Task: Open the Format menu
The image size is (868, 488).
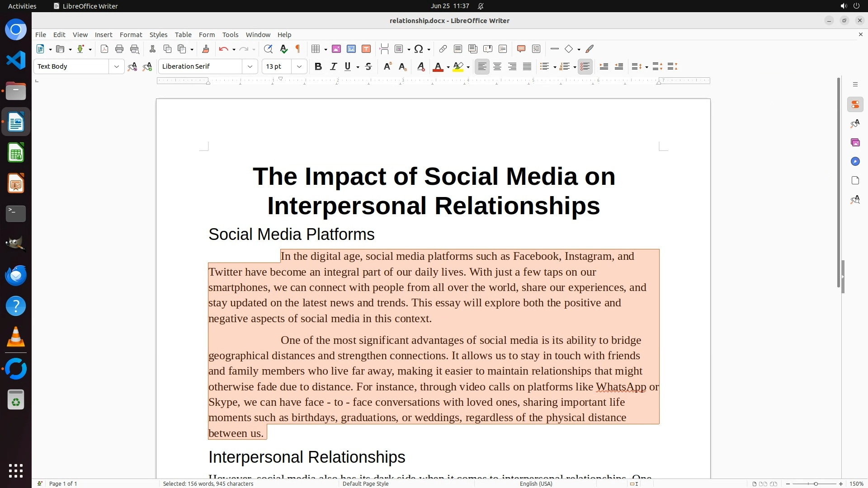Action: click(131, 34)
